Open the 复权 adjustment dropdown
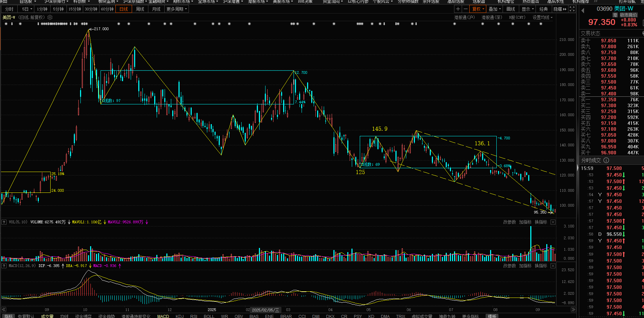Image resolution: width=644 pixels, height=318 pixels. click(x=478, y=9)
